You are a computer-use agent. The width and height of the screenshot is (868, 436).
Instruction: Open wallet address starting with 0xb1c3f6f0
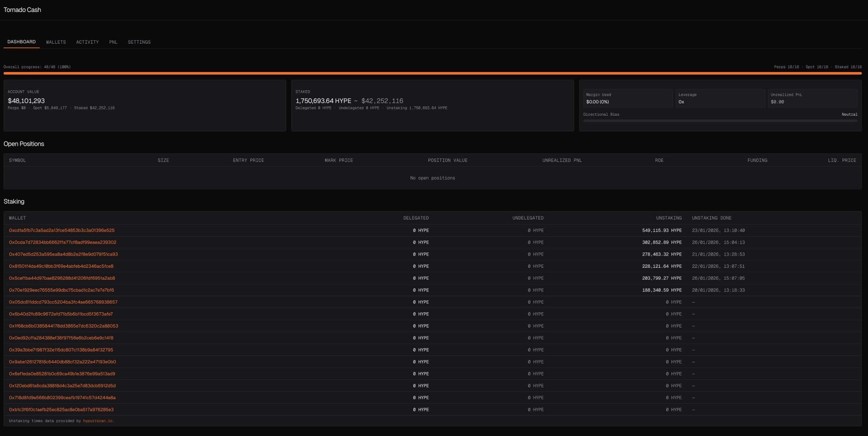(61, 410)
